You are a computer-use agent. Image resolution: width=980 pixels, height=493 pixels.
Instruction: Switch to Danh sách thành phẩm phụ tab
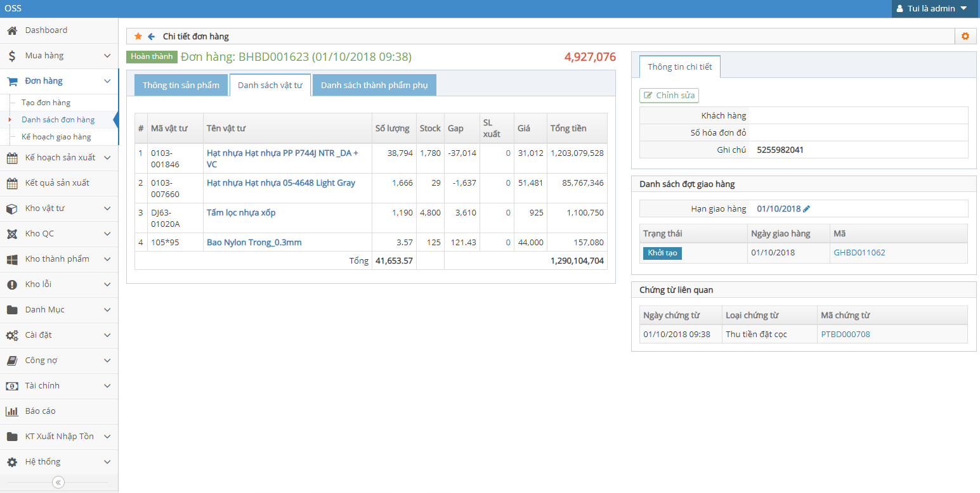[374, 85]
